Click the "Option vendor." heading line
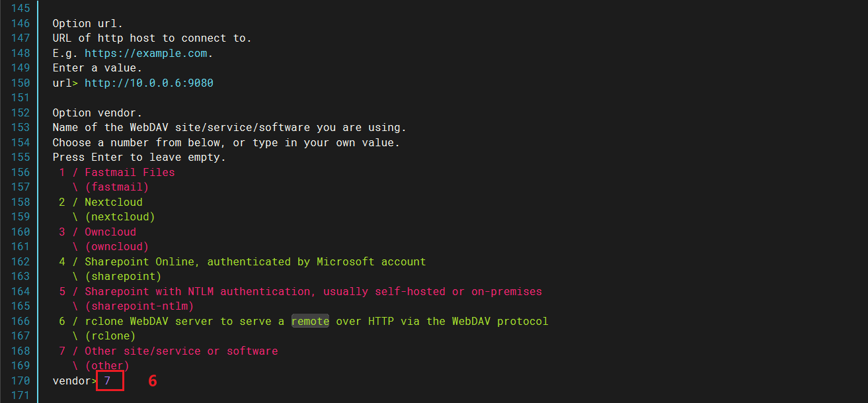The width and height of the screenshot is (868, 403). pos(97,112)
